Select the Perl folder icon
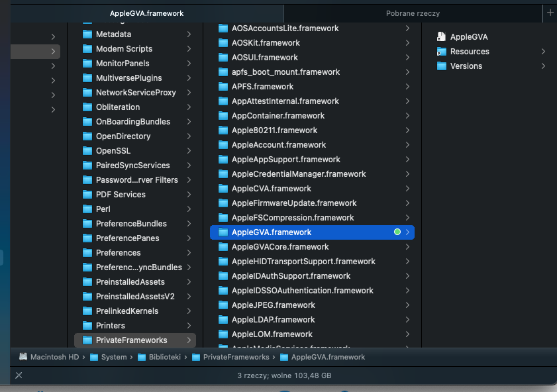This screenshot has width=557, height=392. [87, 209]
